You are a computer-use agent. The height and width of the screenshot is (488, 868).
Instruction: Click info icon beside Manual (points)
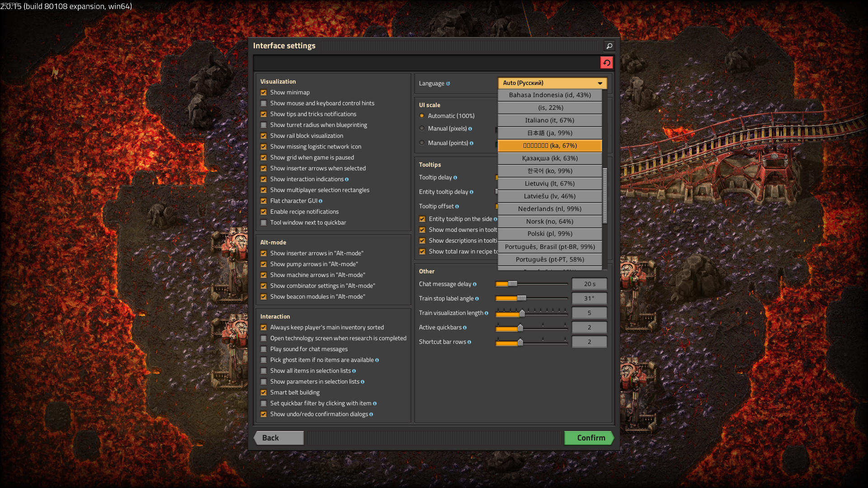[x=472, y=143]
